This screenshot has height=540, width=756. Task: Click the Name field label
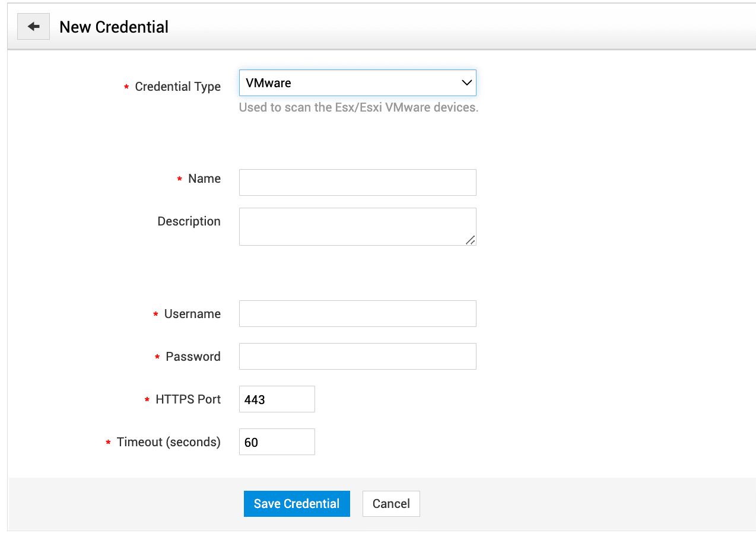click(x=204, y=179)
